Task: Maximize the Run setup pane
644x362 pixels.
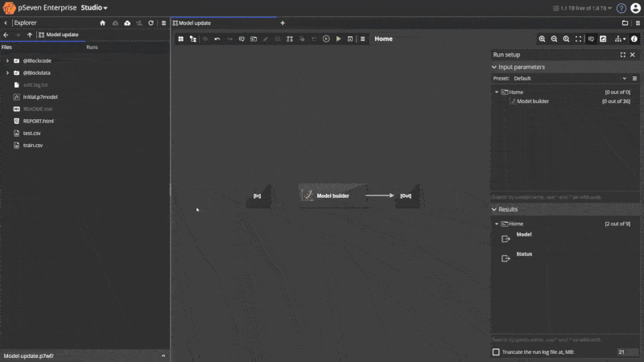Action: [x=622, y=55]
